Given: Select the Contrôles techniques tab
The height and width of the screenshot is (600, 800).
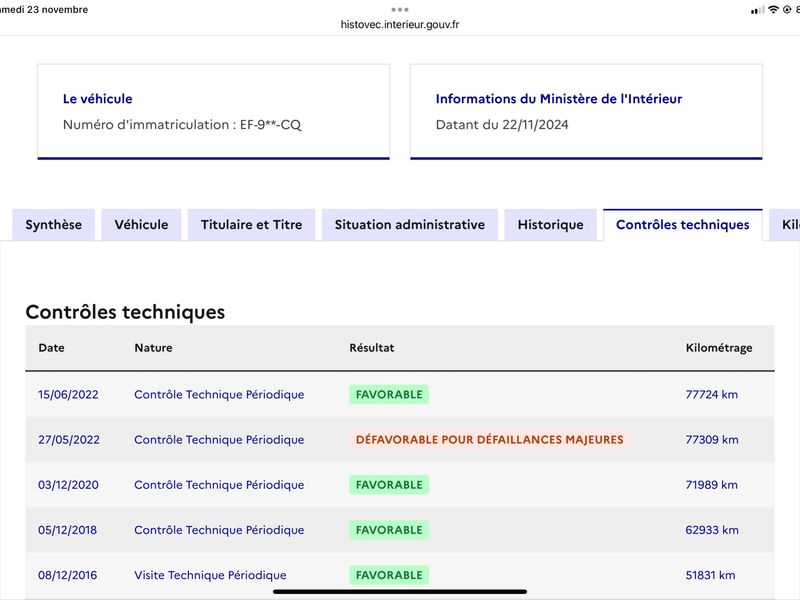Looking at the screenshot, I should pos(683,224).
